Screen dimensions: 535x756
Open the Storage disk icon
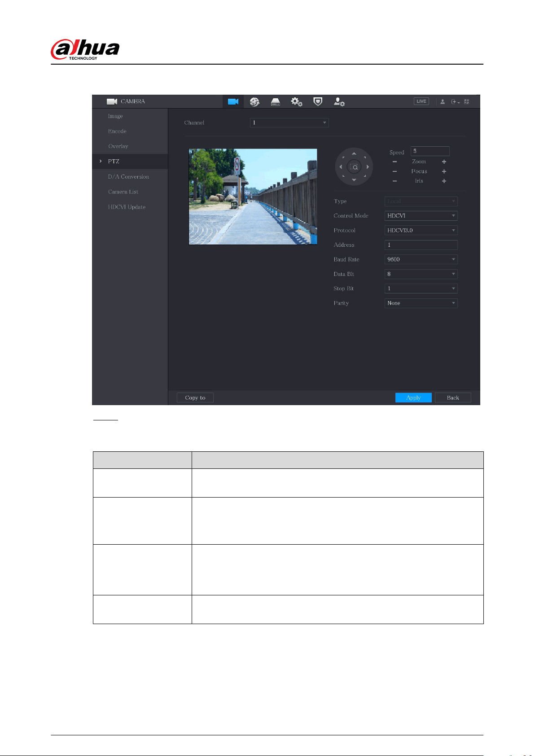pyautogui.click(x=276, y=102)
